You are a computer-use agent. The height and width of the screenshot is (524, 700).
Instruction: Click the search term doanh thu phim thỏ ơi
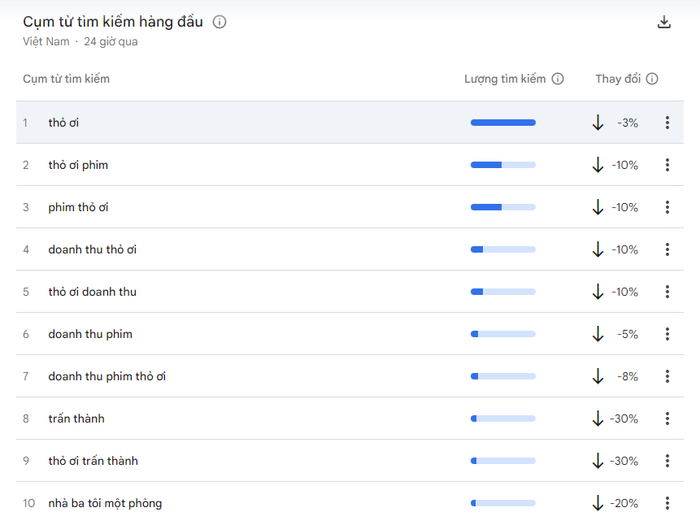tap(107, 376)
